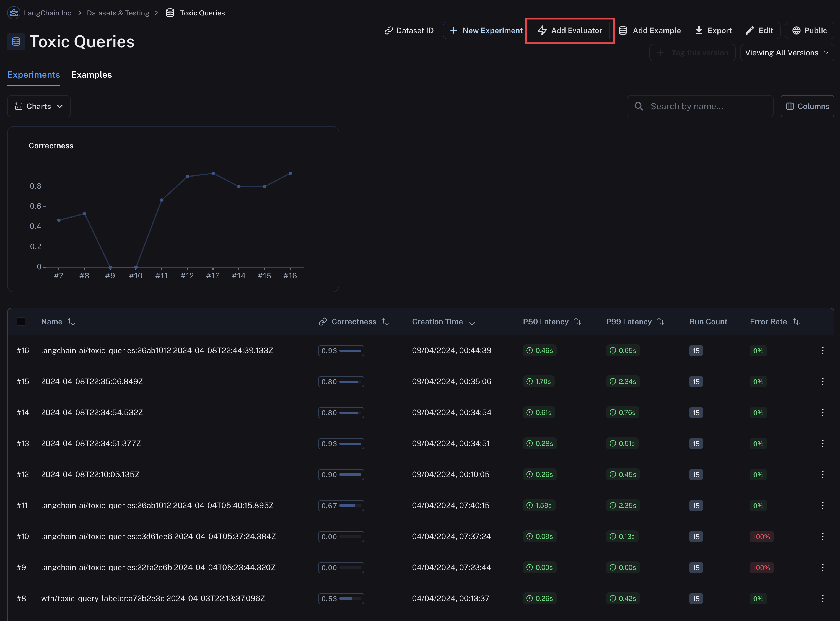
Task: Sort by Correctness column arrows
Action: point(385,322)
